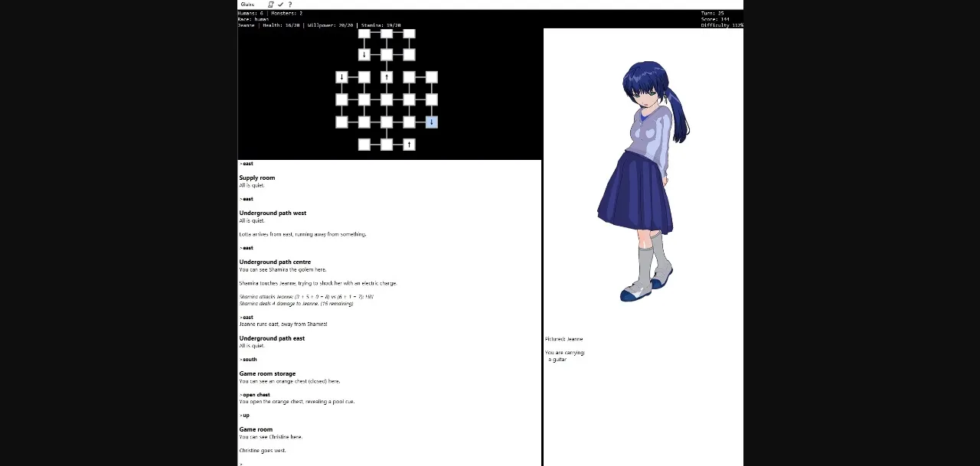980x466 pixels.
Task: Click the Difficulty readout in status bar
Action: [x=721, y=25]
